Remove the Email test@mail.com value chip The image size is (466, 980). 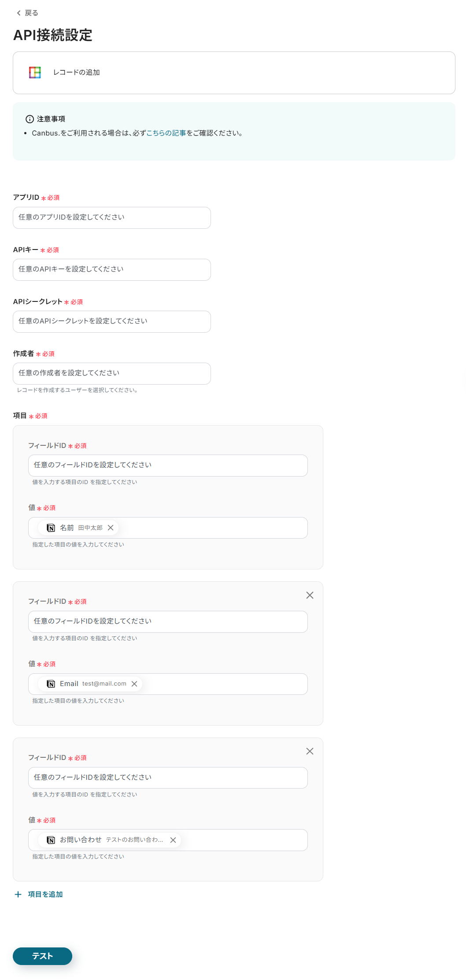(134, 683)
